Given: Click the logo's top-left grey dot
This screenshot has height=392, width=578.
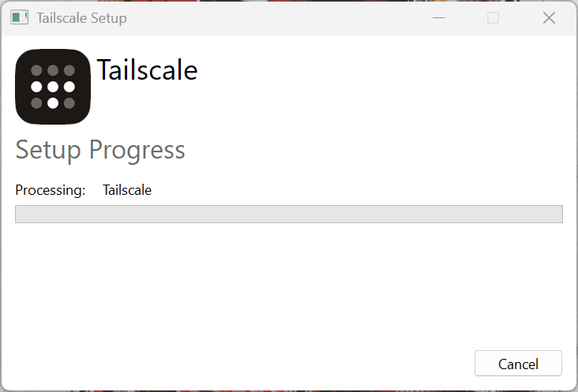Looking at the screenshot, I should 36,70.
